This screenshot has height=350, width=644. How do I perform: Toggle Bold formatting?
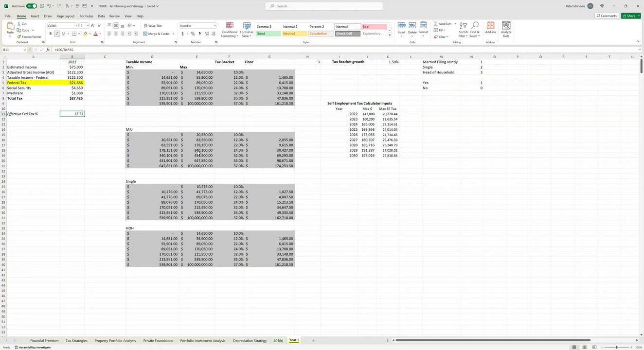point(50,34)
